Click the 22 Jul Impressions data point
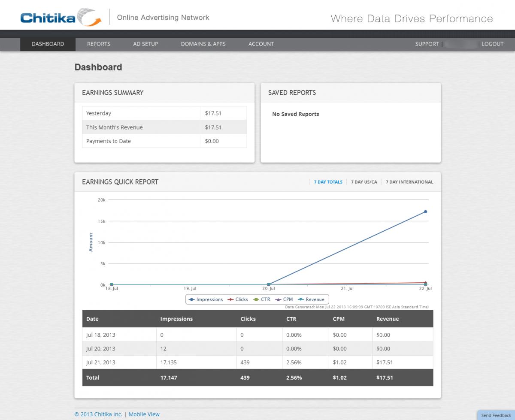Image resolution: width=515 pixels, height=420 pixels. point(425,212)
